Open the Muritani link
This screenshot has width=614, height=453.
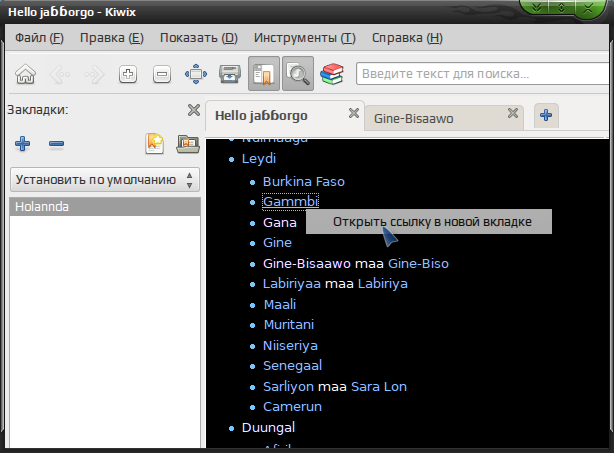(x=289, y=325)
